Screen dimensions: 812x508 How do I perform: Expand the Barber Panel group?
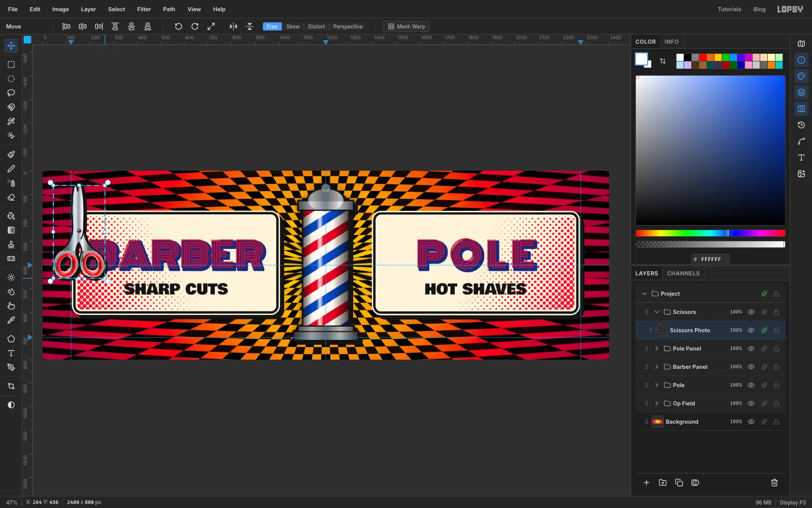coord(657,367)
